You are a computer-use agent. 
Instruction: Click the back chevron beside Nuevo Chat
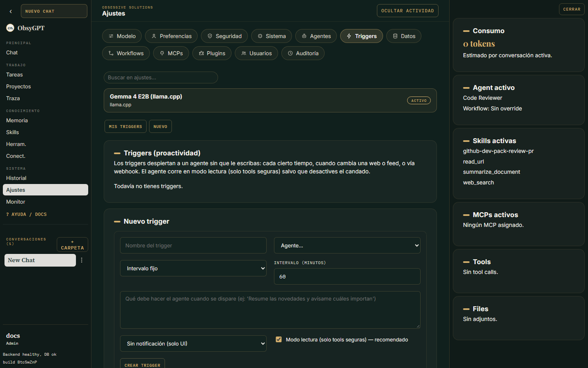coord(11,11)
